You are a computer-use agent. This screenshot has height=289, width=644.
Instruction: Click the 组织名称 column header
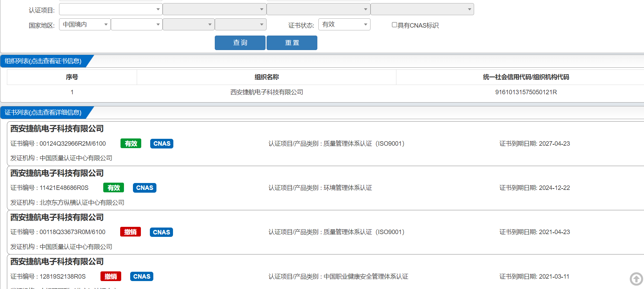[267, 77]
